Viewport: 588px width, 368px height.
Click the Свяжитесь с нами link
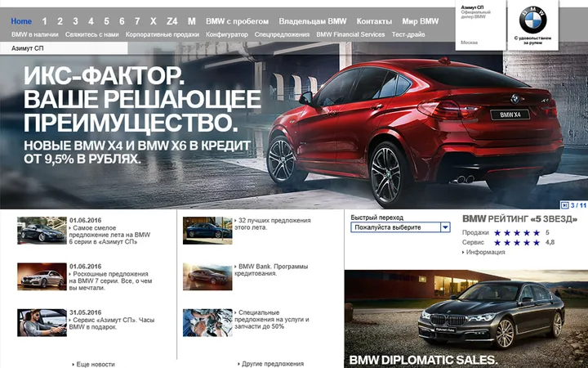pyautogui.click(x=91, y=34)
